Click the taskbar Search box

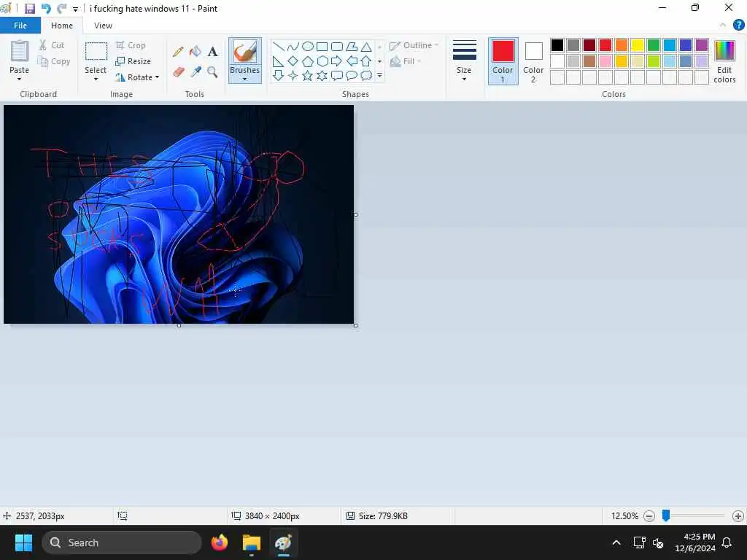point(122,542)
